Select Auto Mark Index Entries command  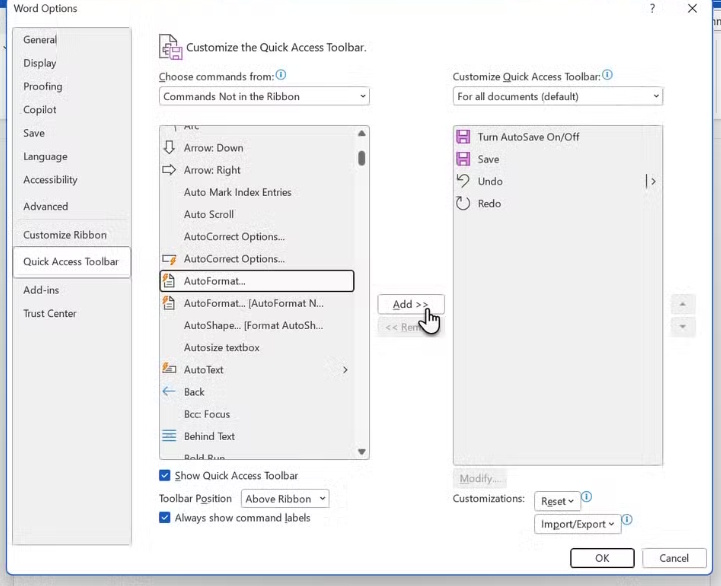[x=257, y=192]
